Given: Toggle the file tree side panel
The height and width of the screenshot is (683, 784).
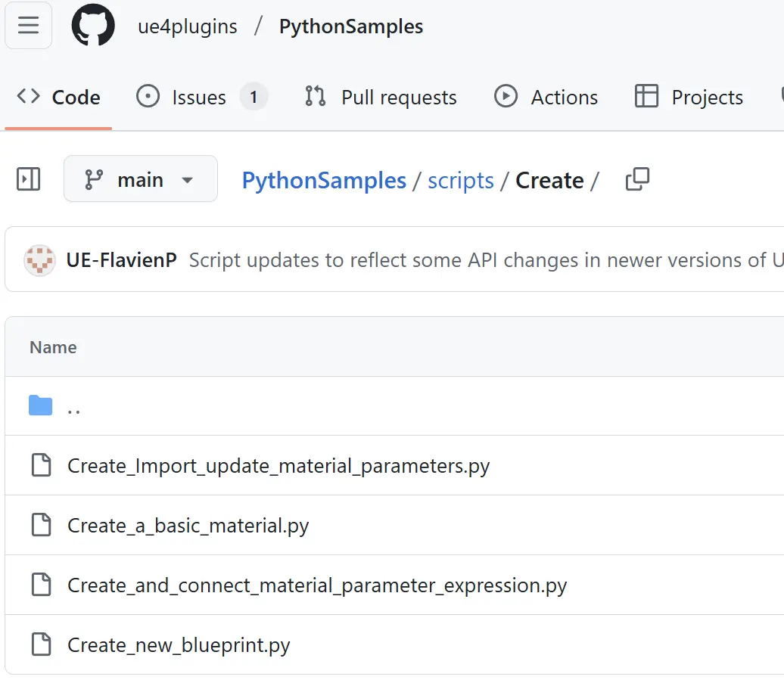Looking at the screenshot, I should [x=28, y=180].
